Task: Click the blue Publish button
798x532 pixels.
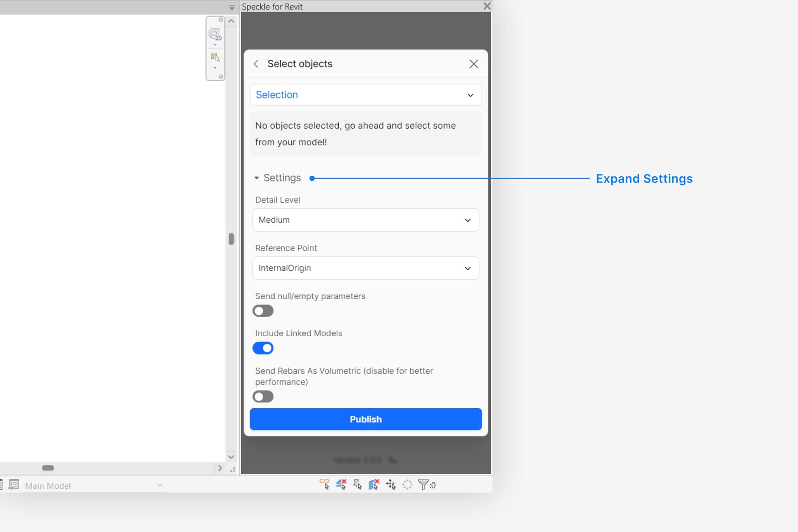Action: (x=365, y=419)
